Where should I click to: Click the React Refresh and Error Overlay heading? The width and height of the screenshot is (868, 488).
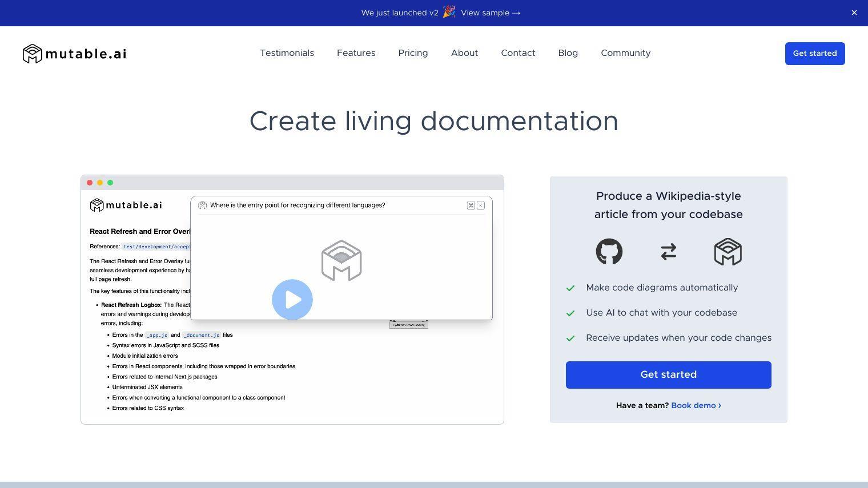140,232
